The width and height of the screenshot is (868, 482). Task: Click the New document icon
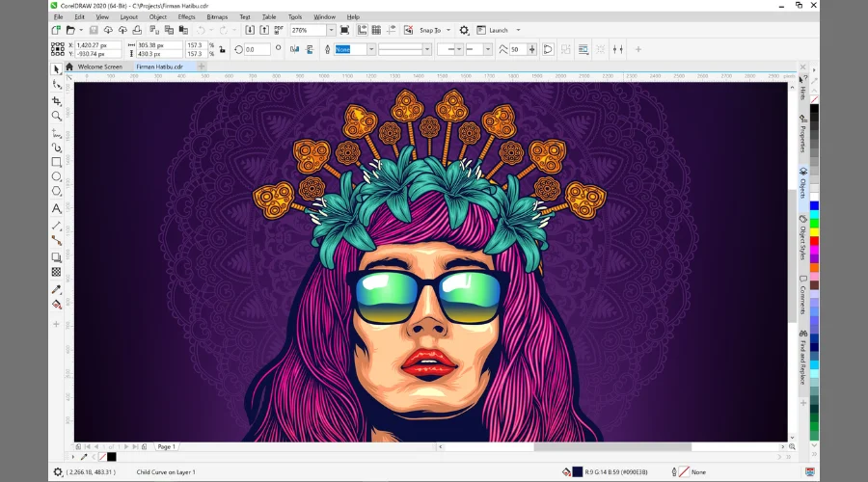click(56, 30)
